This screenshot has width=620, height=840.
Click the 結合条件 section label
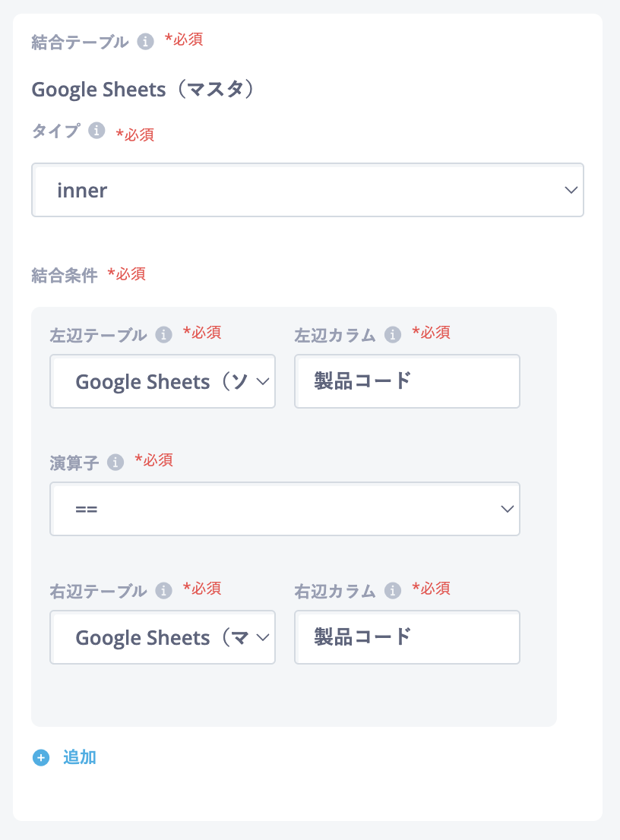65,276
